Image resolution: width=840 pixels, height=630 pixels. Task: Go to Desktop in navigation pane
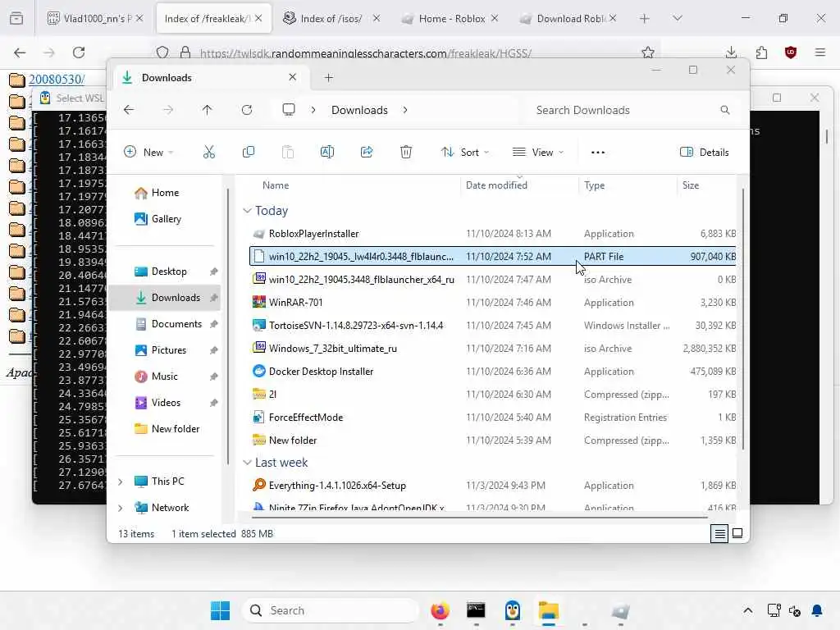164,272
